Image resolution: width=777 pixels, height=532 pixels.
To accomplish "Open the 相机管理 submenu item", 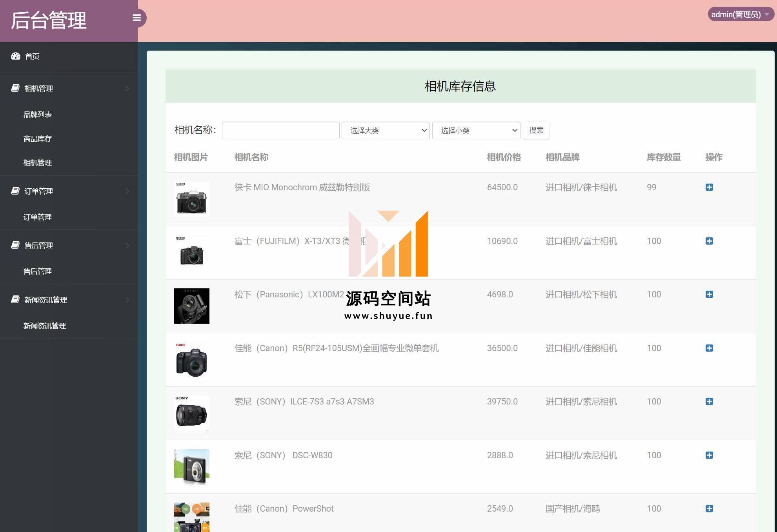I will pyautogui.click(x=38, y=162).
